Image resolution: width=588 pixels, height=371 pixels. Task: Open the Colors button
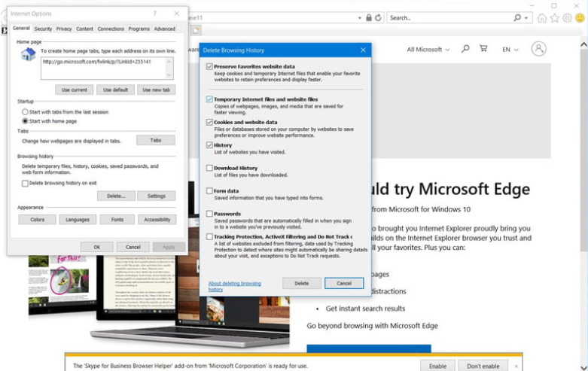[x=37, y=220]
